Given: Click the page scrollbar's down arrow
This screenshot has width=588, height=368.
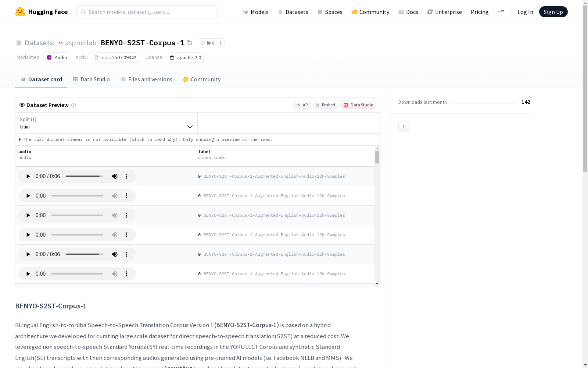Looking at the screenshot, I should pos(585,365).
